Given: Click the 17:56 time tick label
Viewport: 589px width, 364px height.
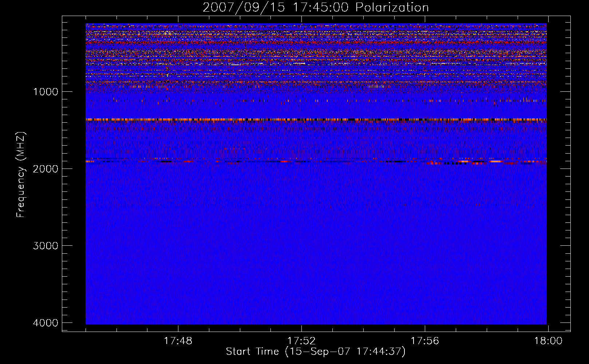Looking at the screenshot, I should click(425, 341).
